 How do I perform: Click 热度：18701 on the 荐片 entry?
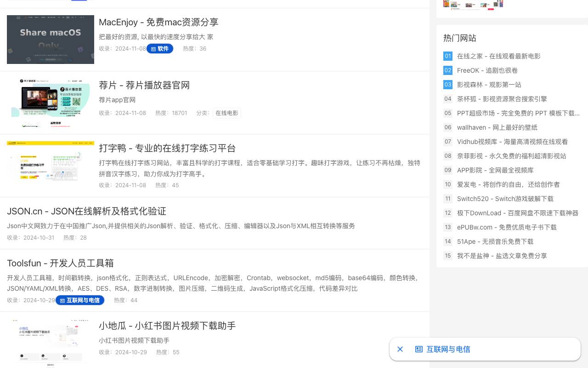click(171, 113)
